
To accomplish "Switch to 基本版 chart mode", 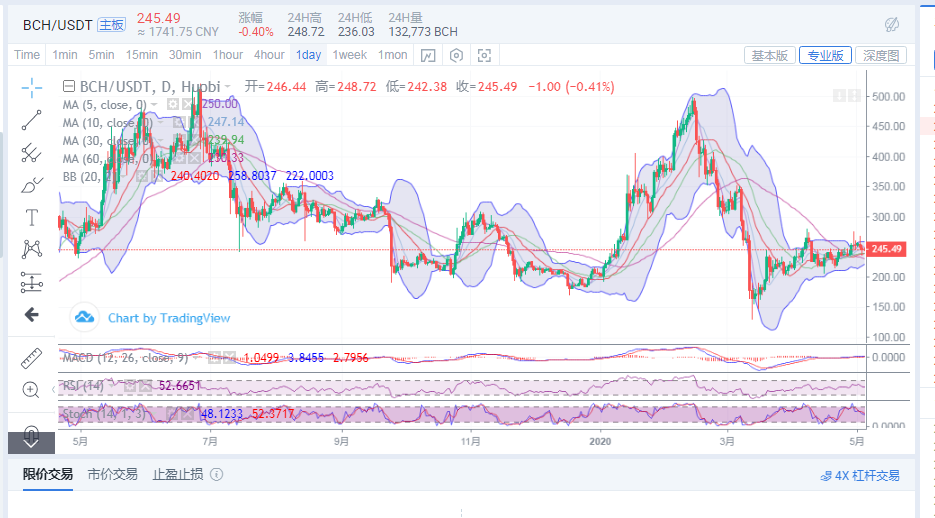I will tap(770, 55).
